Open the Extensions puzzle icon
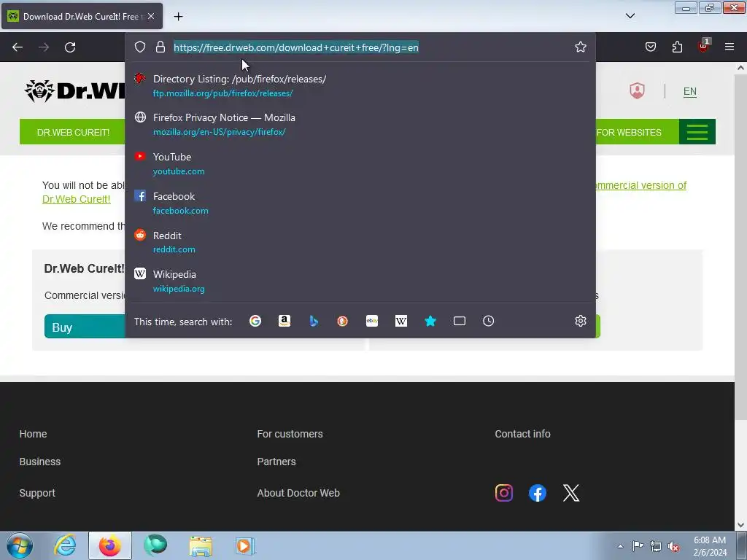This screenshot has height=560, width=747. [x=677, y=47]
